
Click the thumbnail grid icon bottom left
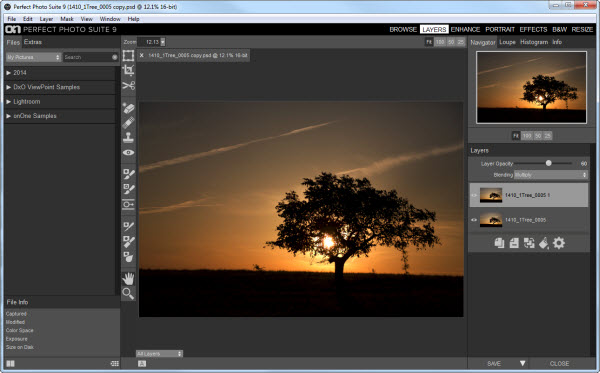click(x=114, y=363)
